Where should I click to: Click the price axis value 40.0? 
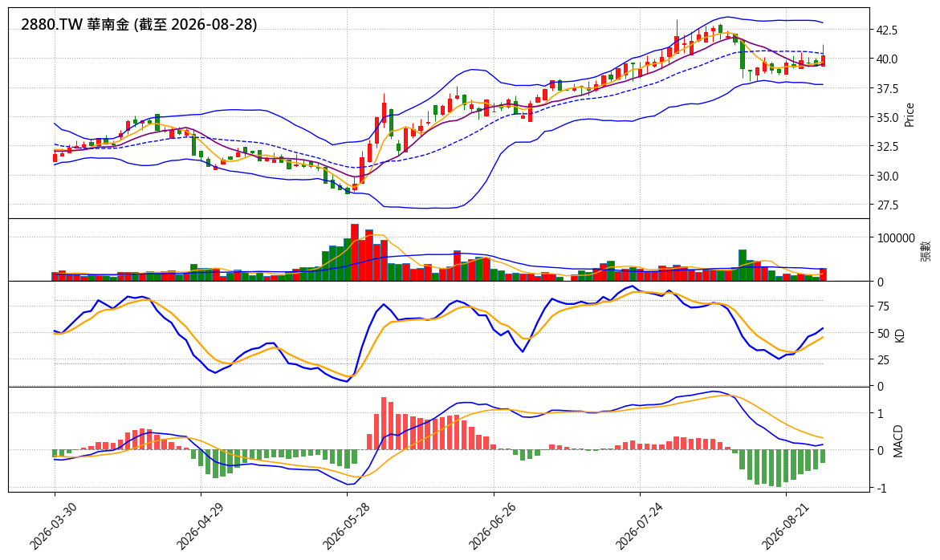[x=887, y=59]
